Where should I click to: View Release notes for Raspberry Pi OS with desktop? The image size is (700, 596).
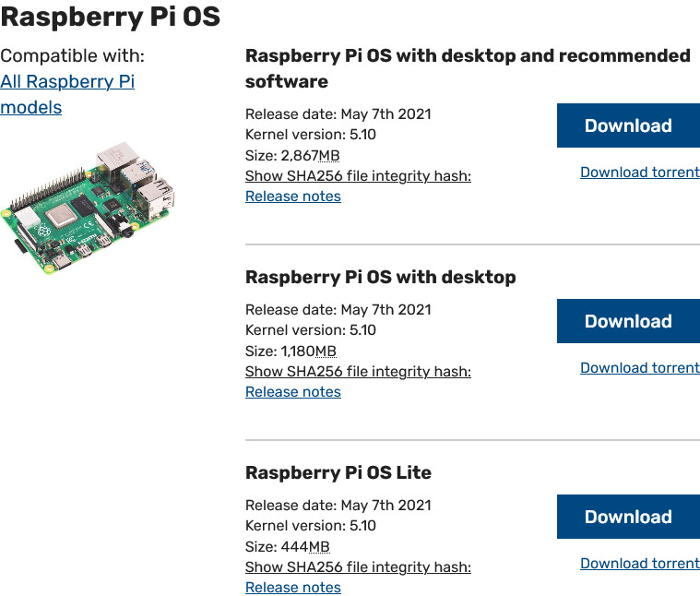[x=292, y=392]
